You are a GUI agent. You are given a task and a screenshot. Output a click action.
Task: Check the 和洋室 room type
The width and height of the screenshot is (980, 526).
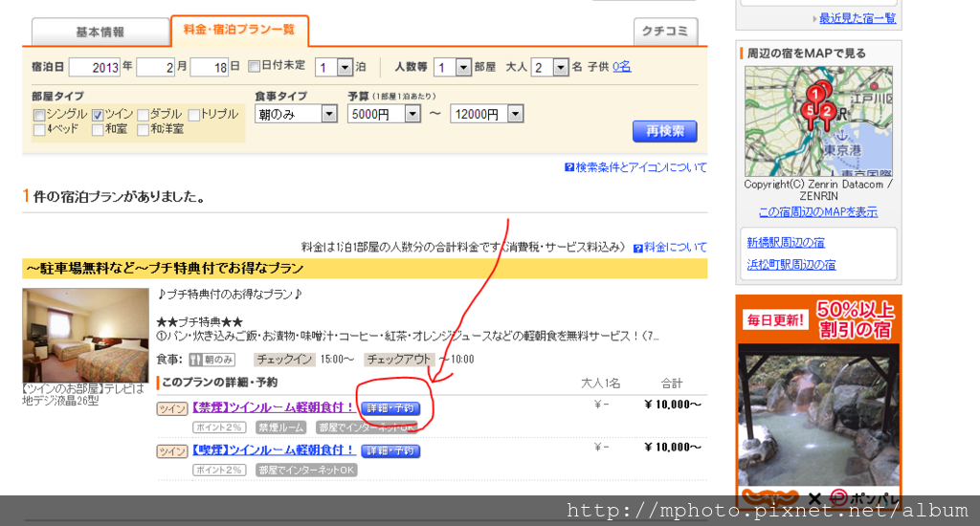pos(144,130)
